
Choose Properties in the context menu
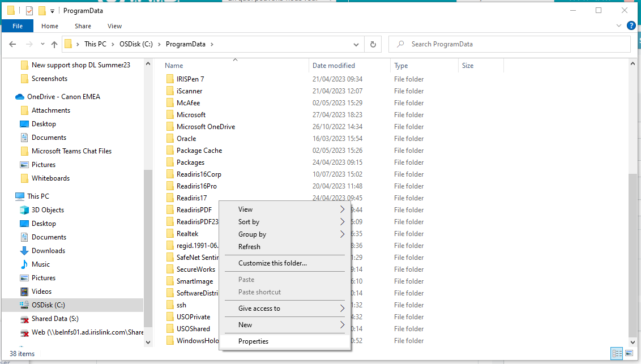point(253,341)
